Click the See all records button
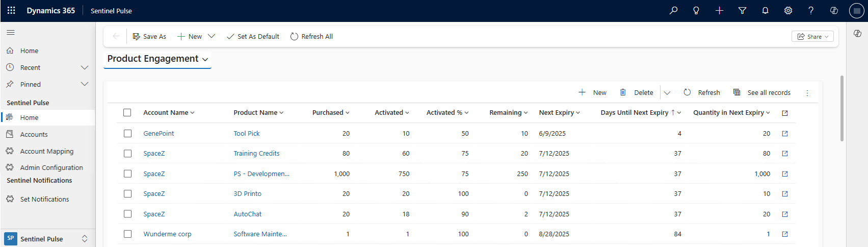 tap(762, 93)
